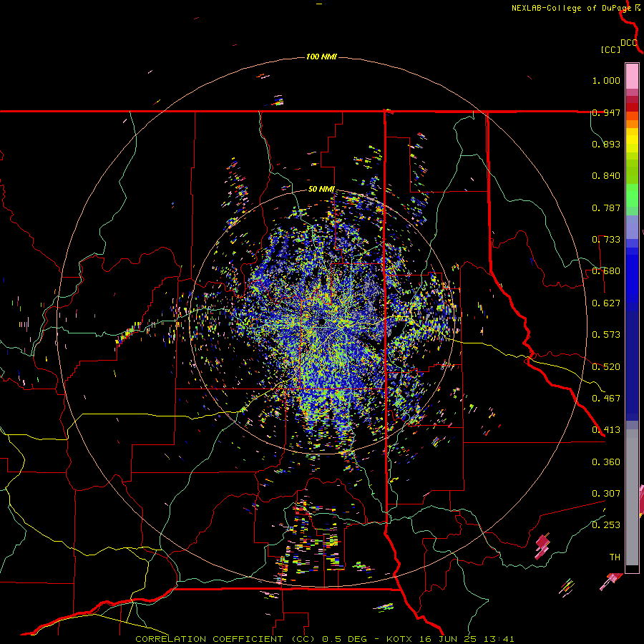Select the 0.360 scale value
Image resolution: width=644 pixels, height=644 pixels.
[606, 462]
